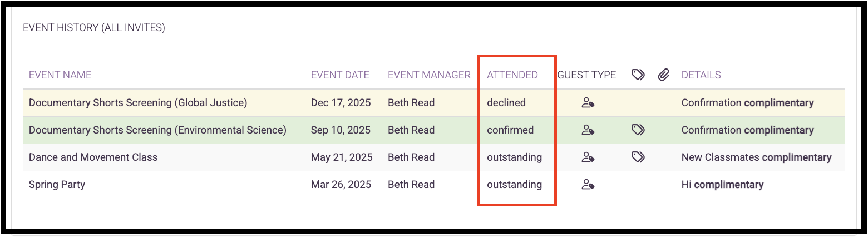Image resolution: width=868 pixels, height=237 pixels.
Task: Click tag icon in Dance and Movement Class row
Action: coord(638,157)
